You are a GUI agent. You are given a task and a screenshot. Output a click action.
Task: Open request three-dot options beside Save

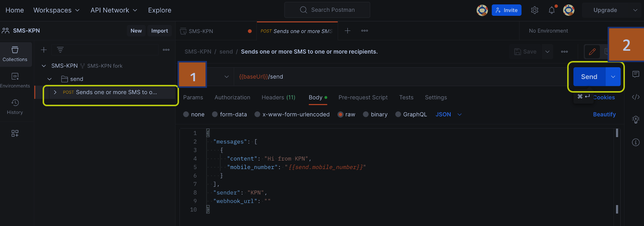pyautogui.click(x=565, y=52)
